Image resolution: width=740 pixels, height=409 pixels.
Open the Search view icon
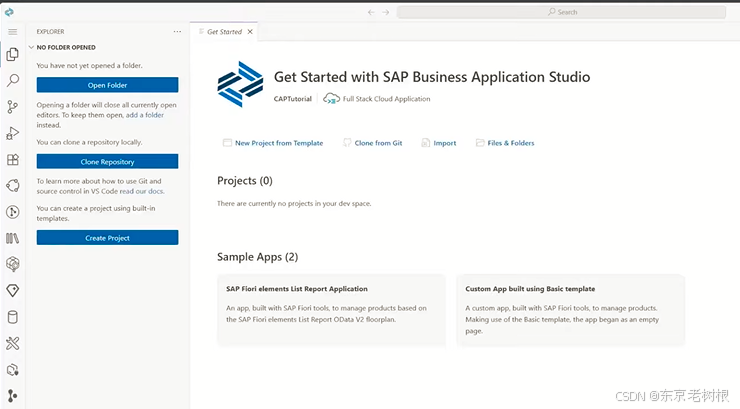tap(13, 80)
